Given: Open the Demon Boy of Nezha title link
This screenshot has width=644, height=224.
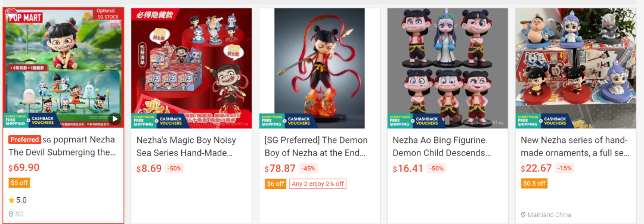Looking at the screenshot, I should pyautogui.click(x=316, y=146).
